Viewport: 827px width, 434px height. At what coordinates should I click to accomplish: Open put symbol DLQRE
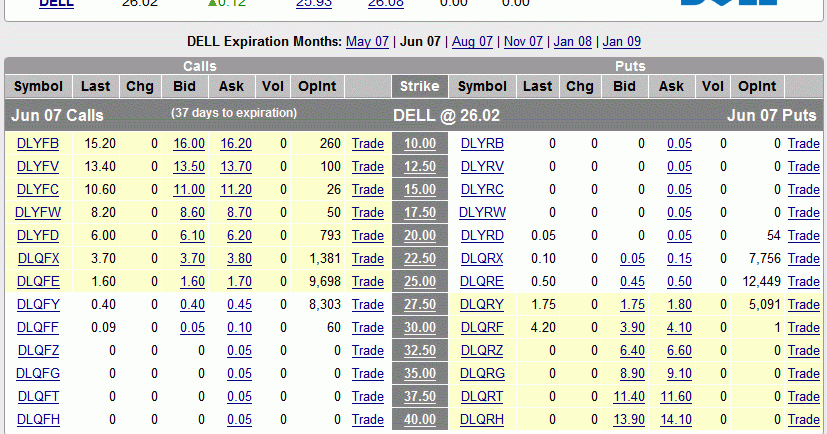coord(482,282)
